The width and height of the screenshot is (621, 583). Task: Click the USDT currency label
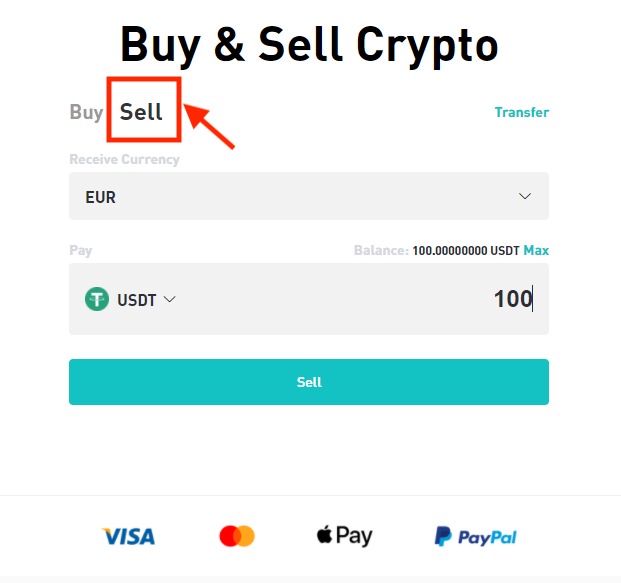click(136, 299)
